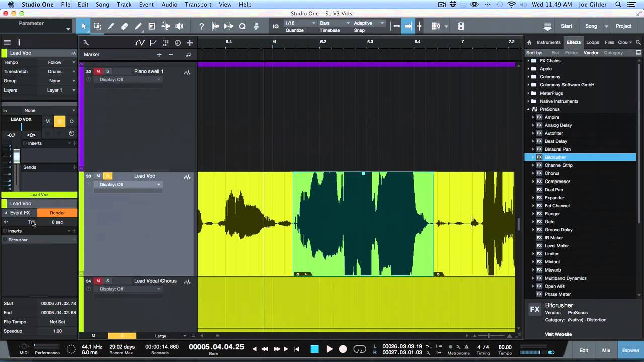Open the Tempo Follow dropdown

tap(58, 62)
